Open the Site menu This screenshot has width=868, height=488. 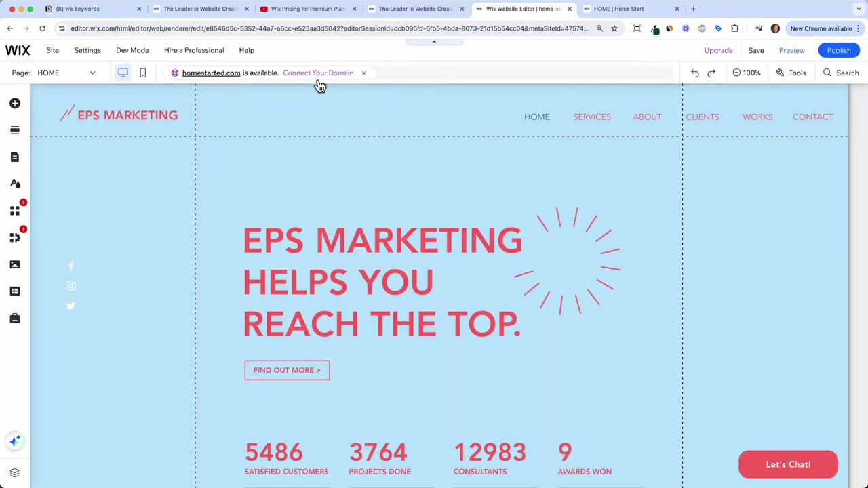52,50
